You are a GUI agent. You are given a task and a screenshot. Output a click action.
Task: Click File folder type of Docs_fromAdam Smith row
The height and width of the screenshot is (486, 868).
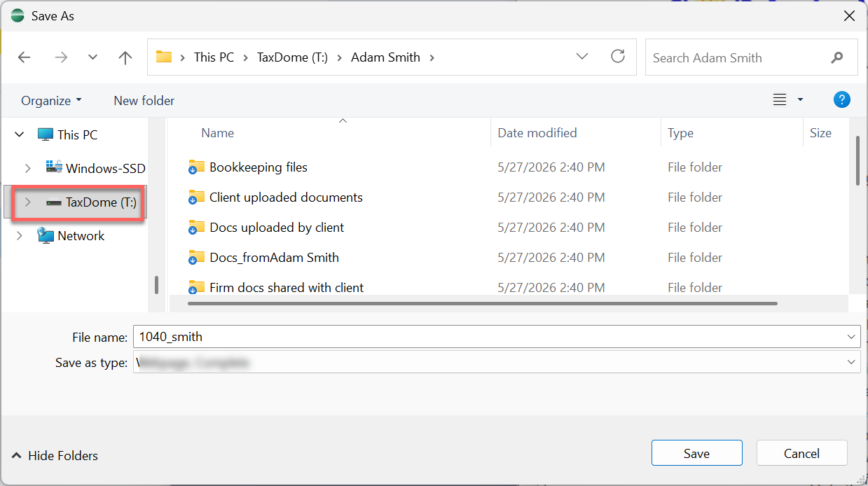(x=695, y=258)
